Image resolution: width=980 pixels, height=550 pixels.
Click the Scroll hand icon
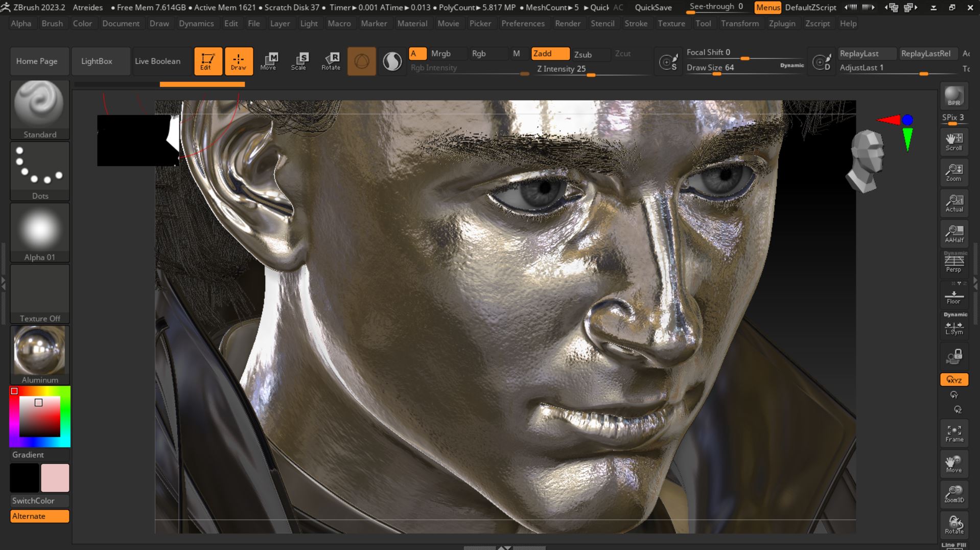954,142
